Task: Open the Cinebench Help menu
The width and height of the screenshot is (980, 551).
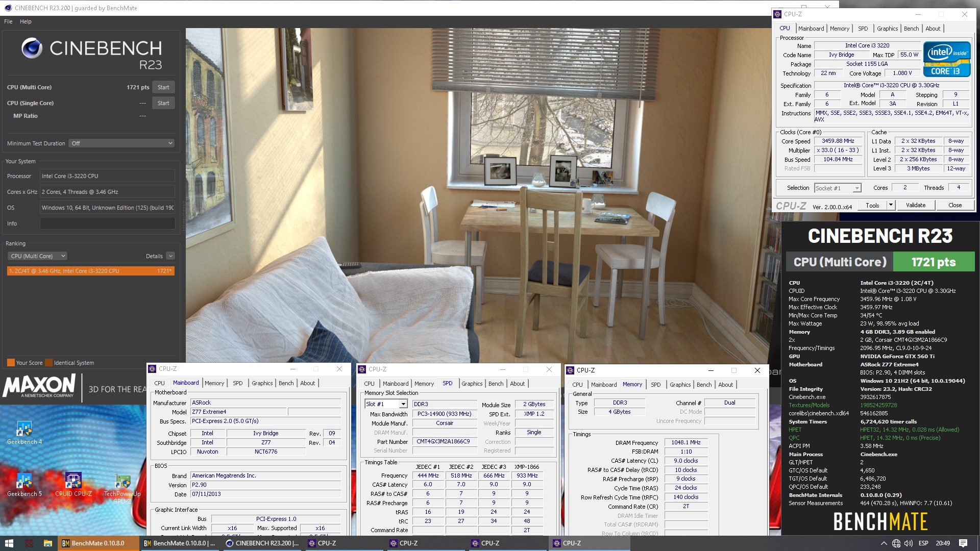Action: 26,21
